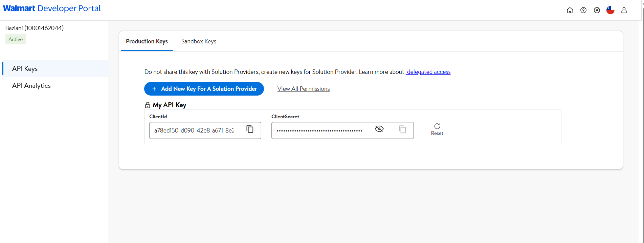Reveal the hidden ClientSecret

[x=379, y=129]
